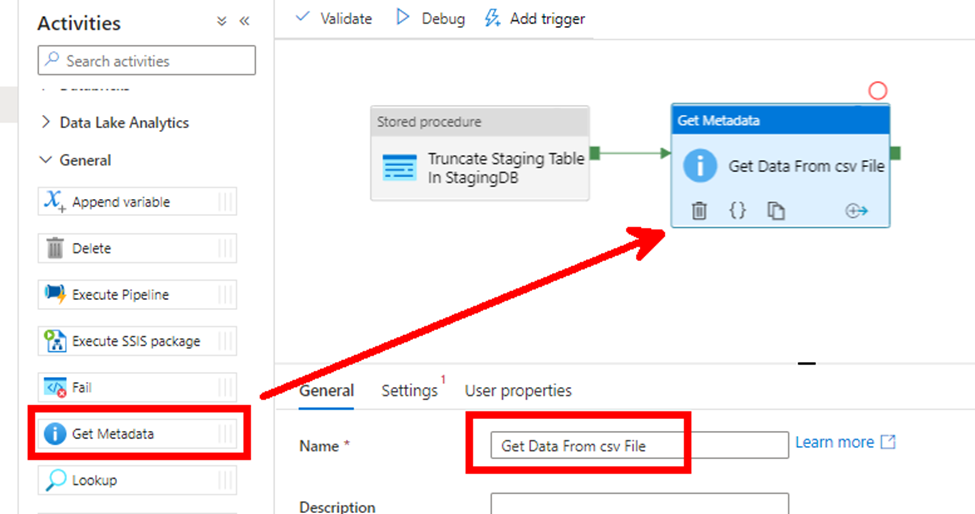975x514 pixels.
Task: Click the stored procedure node icon
Action: [x=399, y=168]
